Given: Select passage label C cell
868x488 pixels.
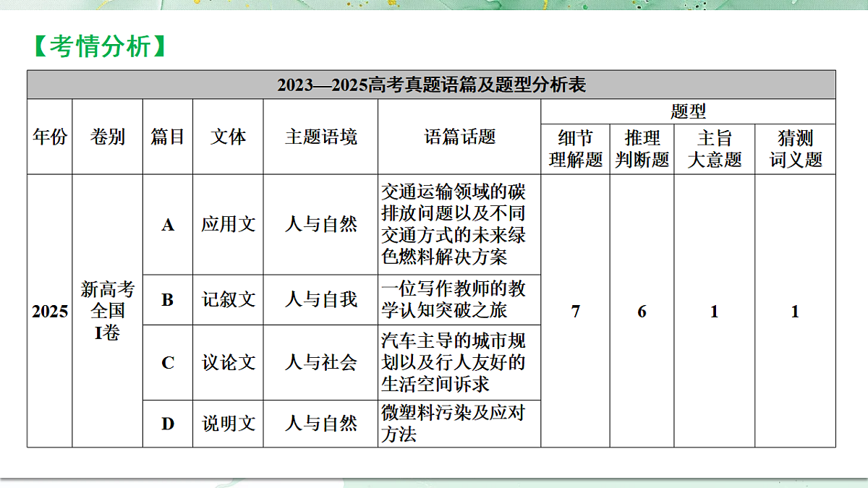Looking at the screenshot, I should (x=168, y=362).
